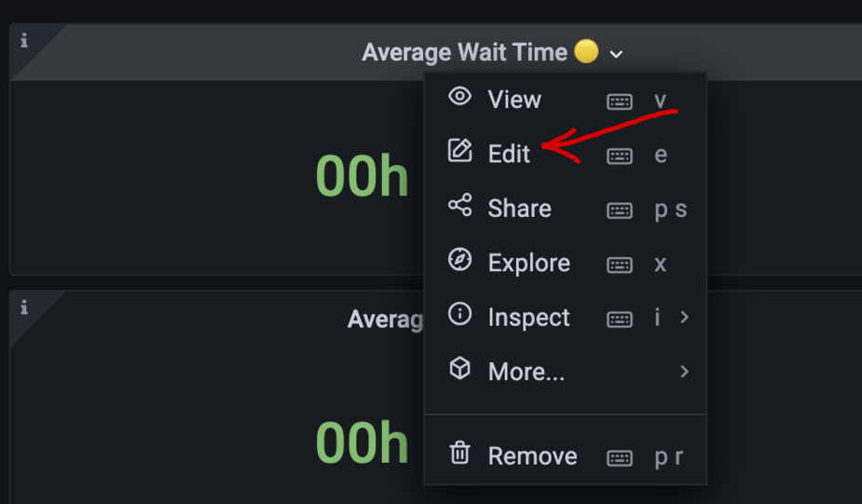This screenshot has height=504, width=862.
Task: Expand the Inspect submenu arrow
Action: (684, 317)
